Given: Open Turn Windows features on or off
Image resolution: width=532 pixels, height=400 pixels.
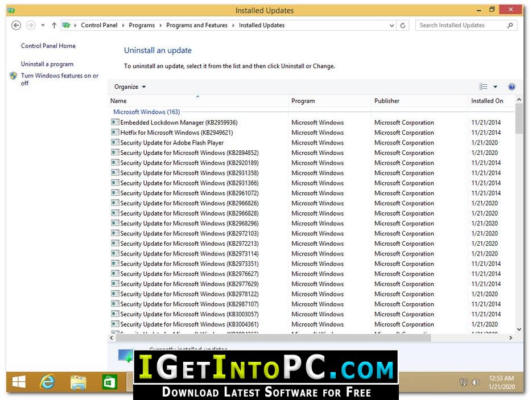Looking at the screenshot, I should click(60, 80).
